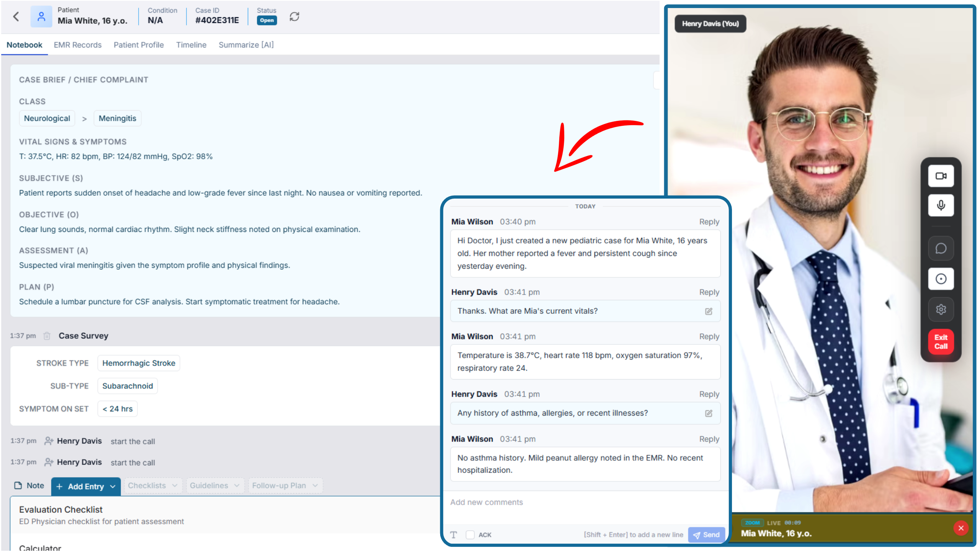Image resolution: width=980 pixels, height=551 pixels.
Task: Delete Case Survey entry with trash icon
Action: coord(47,336)
